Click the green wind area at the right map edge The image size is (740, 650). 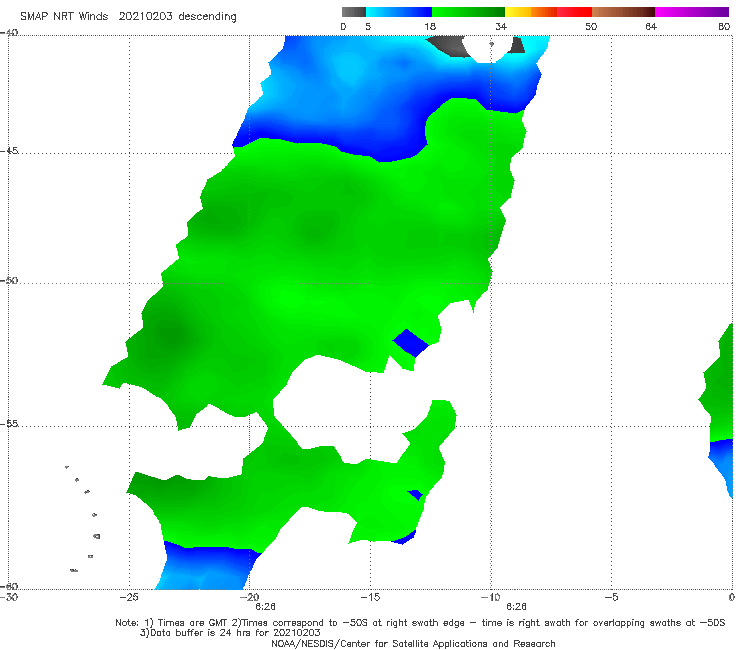tap(720, 387)
